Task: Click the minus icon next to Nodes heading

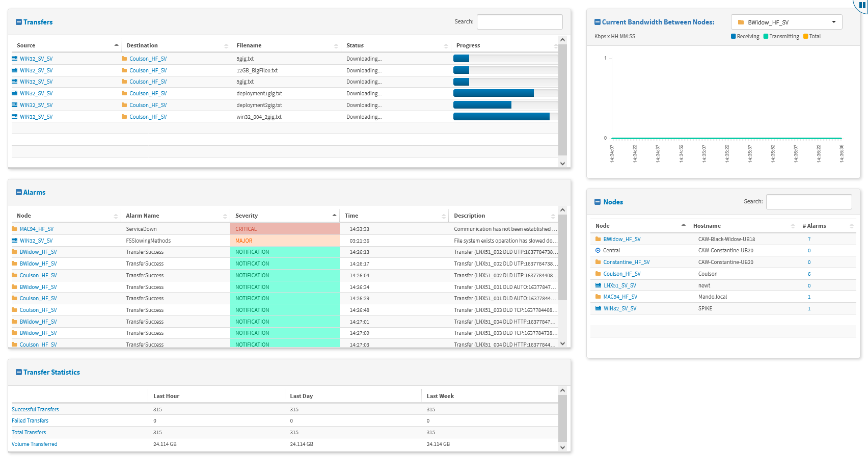Action: pos(598,202)
